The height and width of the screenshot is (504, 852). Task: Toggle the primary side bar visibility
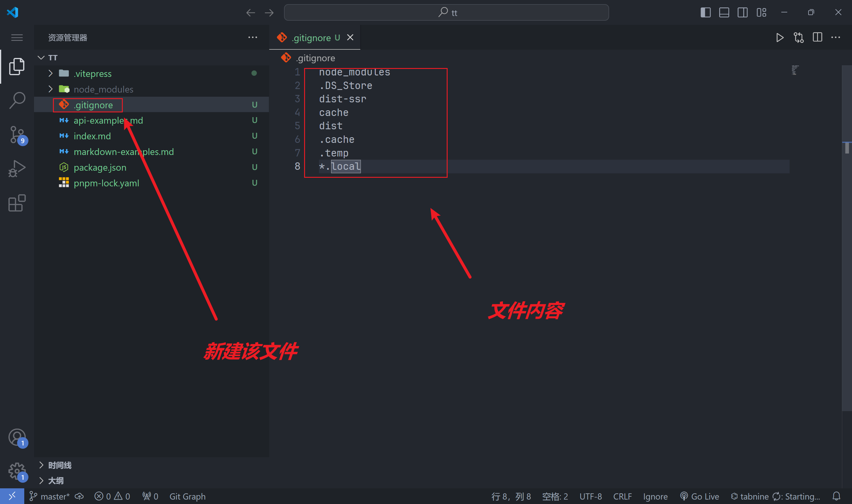click(705, 12)
